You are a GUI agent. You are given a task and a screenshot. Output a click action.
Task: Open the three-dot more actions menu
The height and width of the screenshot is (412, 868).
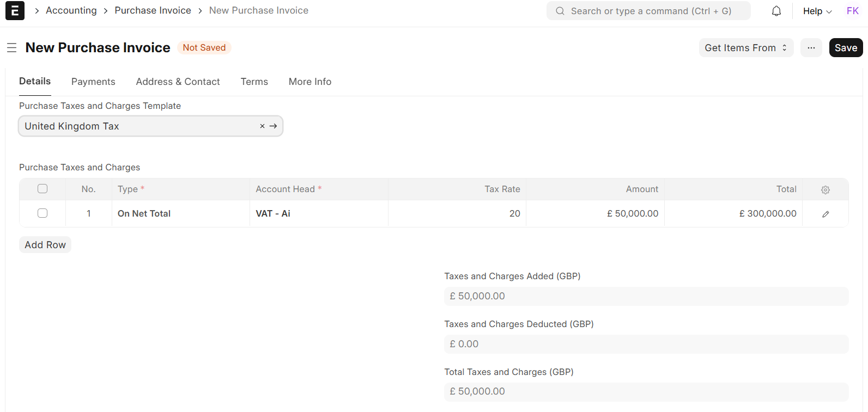[x=811, y=48]
